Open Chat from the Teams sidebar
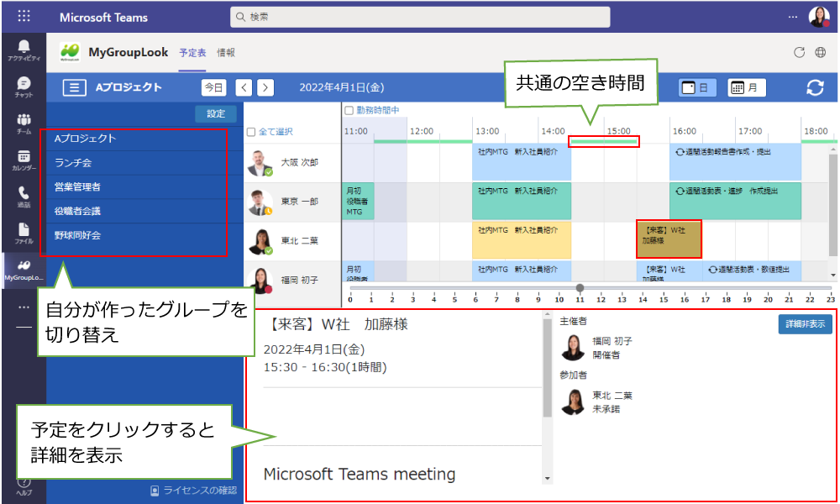The height and width of the screenshot is (504, 840). (x=23, y=87)
